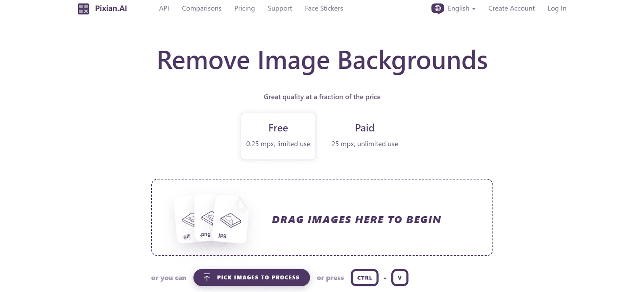Select the Paid plan option
The width and height of the screenshot is (644, 292).
[x=365, y=136]
